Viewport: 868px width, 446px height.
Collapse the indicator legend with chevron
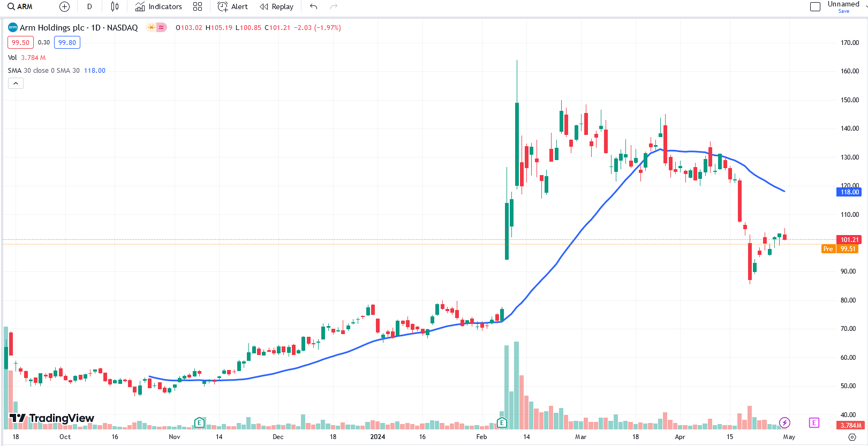click(16, 84)
